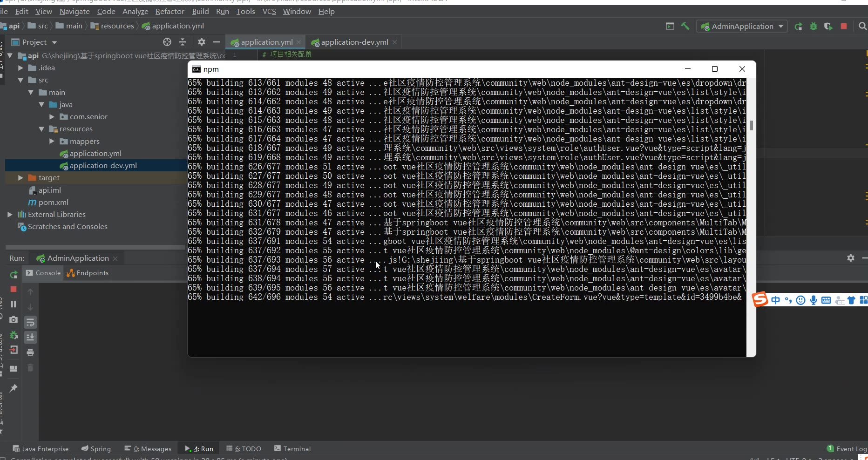Screen dimensions: 868x460
Task: Select Endpoints tab in Run panel
Action: (x=88, y=273)
